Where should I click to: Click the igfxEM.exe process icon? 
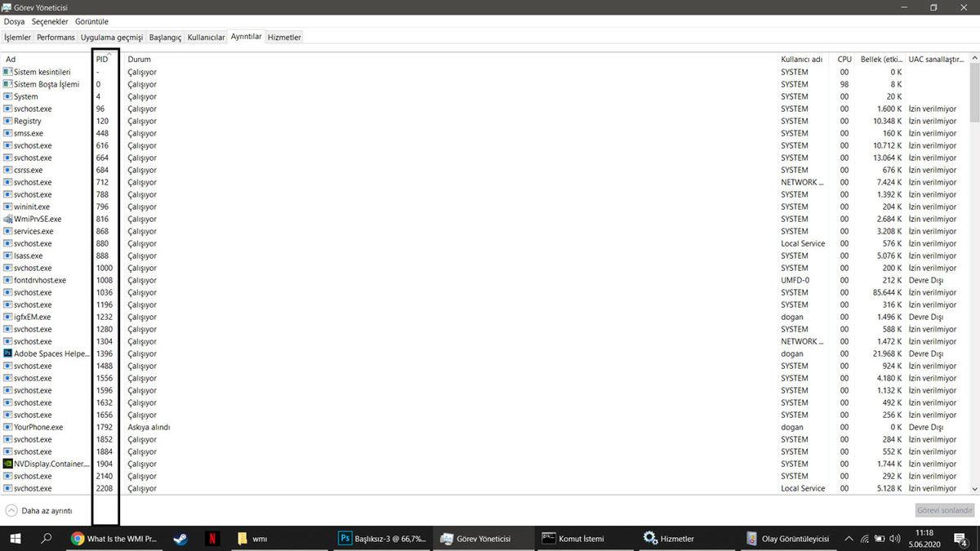pos(7,317)
